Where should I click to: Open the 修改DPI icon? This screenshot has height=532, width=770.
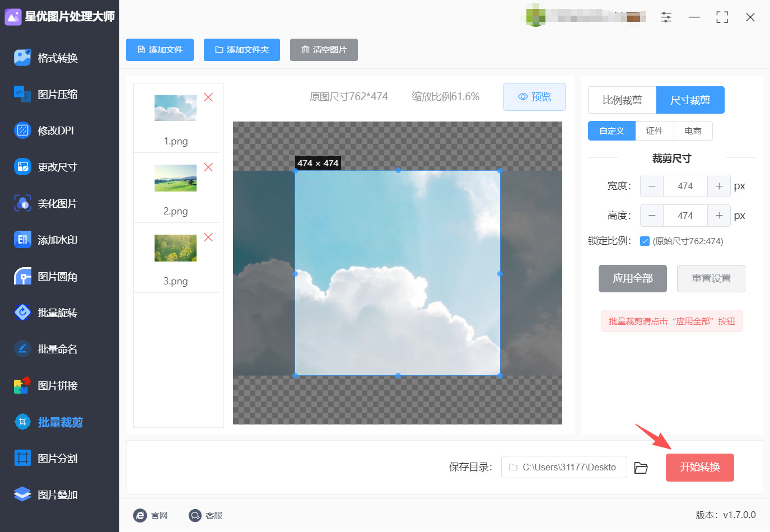pos(22,130)
